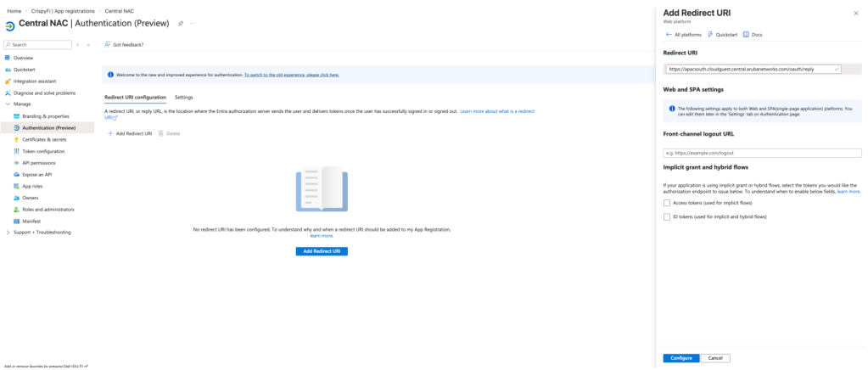Image resolution: width=868 pixels, height=370 pixels.
Task: Select the Redirect URI configuration tab
Action: (135, 98)
